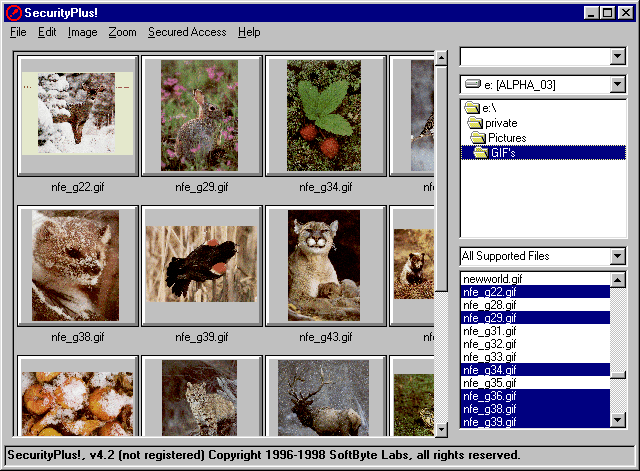The image size is (640, 471).
Task: Select nfe_g31.gif in the file list
Action: pos(536,331)
